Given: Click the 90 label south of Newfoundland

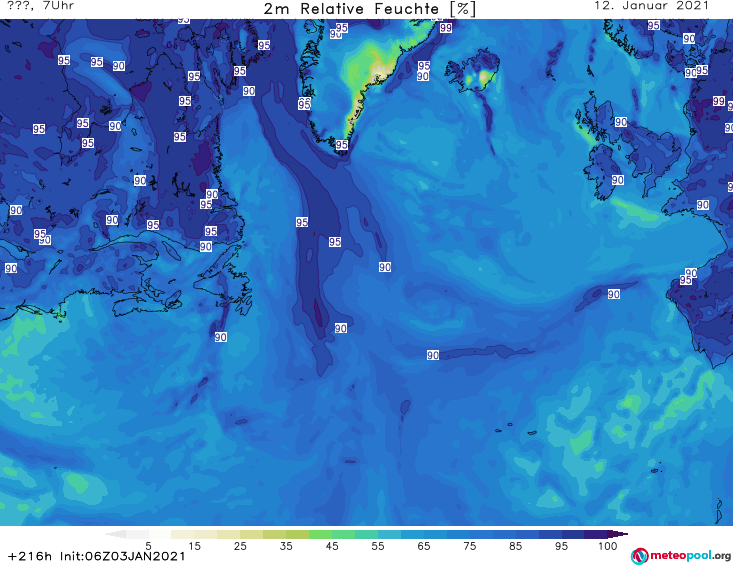Looking at the screenshot, I should (221, 337).
